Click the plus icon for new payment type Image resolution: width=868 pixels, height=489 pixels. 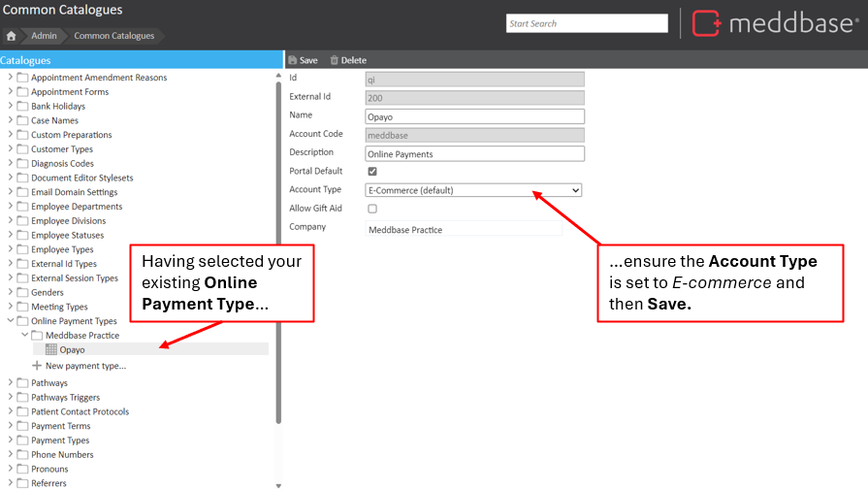37,366
